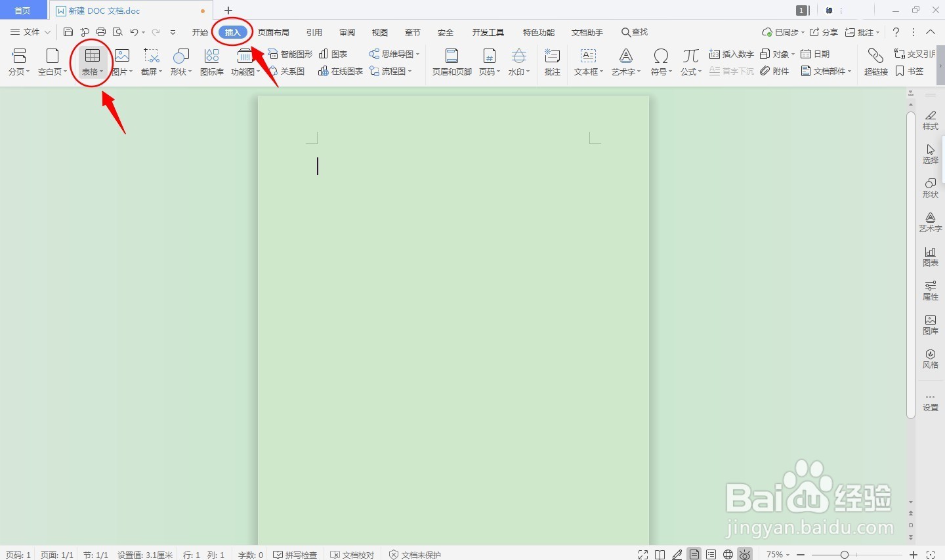The height and width of the screenshot is (560, 945).
Task: Open the 查找 find function
Action: [x=634, y=31]
